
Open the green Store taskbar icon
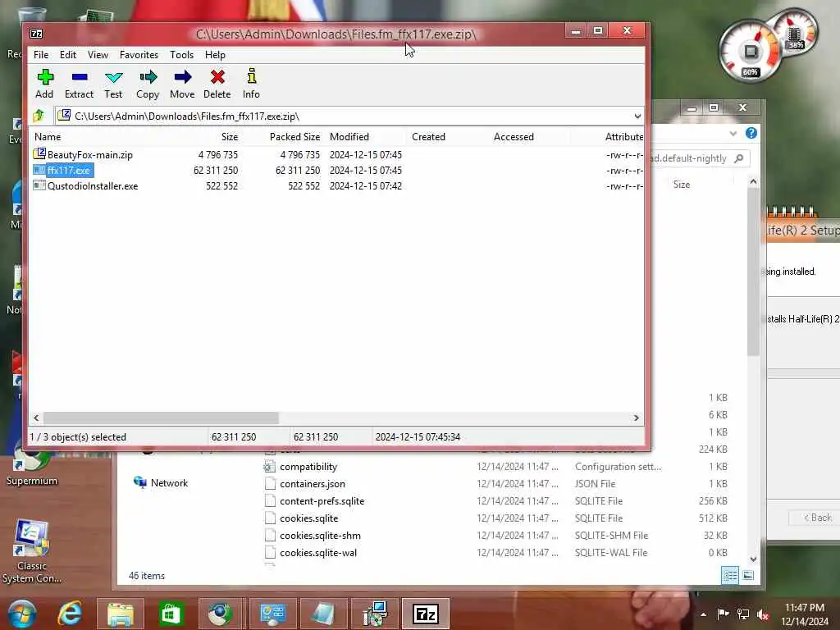pyautogui.click(x=171, y=614)
